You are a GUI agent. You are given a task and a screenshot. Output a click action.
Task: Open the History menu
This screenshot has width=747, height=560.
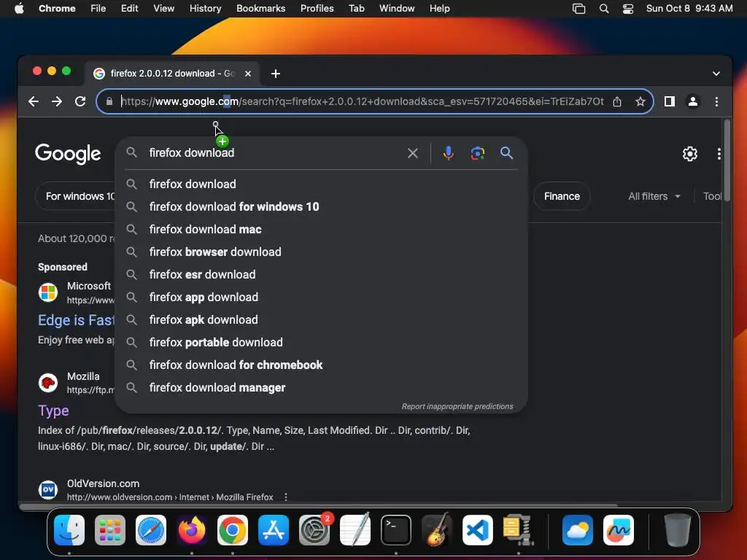(205, 8)
